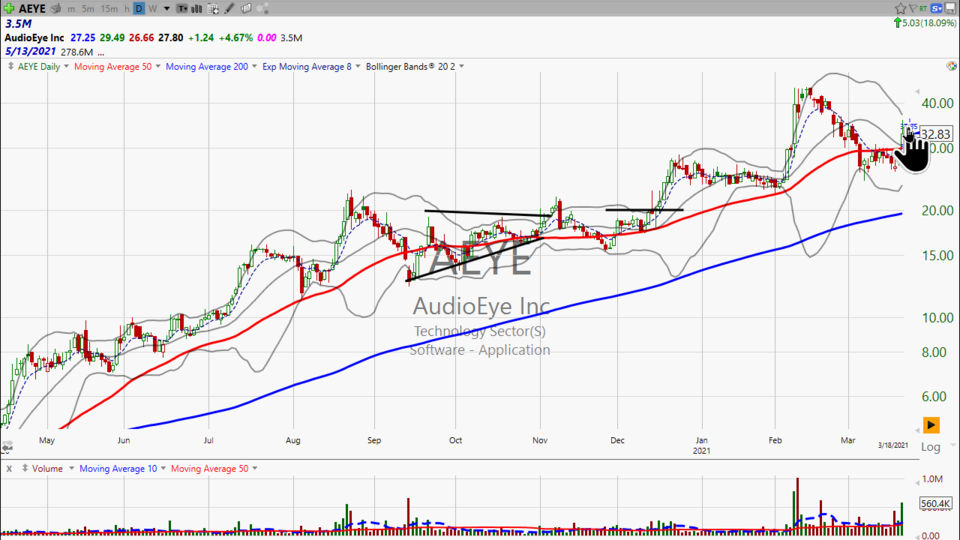Viewport: 960px width, 540px height.
Task: Click the cube icon beside AEYE ticker
Action: (56, 9)
